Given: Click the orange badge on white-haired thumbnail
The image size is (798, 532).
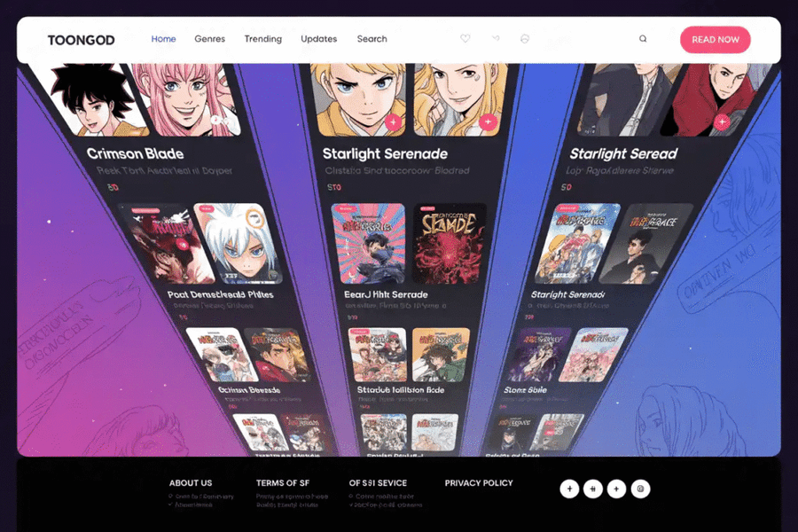Looking at the screenshot, I should point(256,216).
